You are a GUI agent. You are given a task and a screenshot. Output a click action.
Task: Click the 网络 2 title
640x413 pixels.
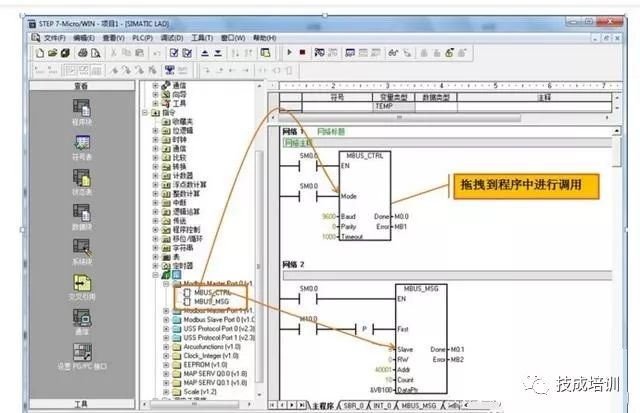293,264
